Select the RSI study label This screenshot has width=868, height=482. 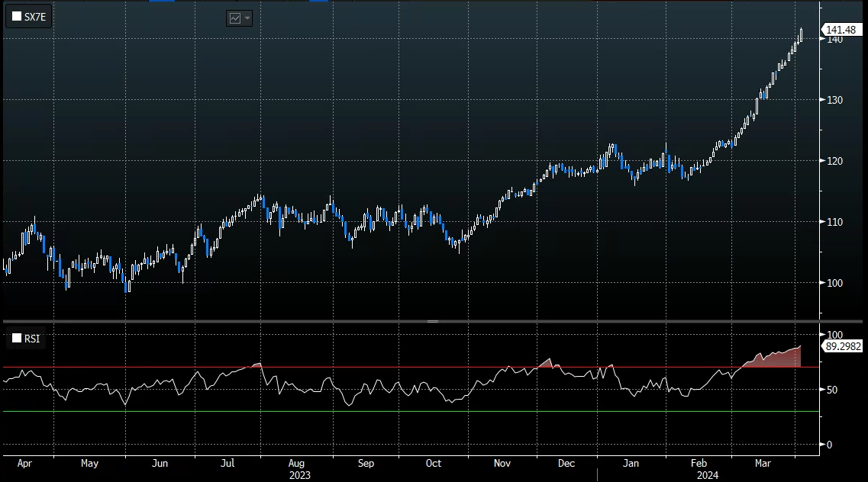(x=31, y=339)
